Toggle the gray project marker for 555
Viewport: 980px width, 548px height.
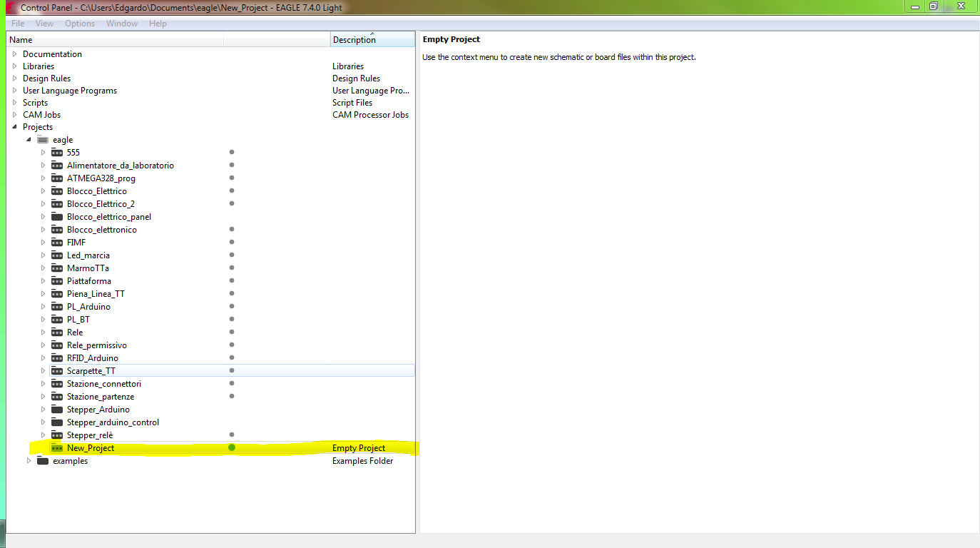(232, 152)
